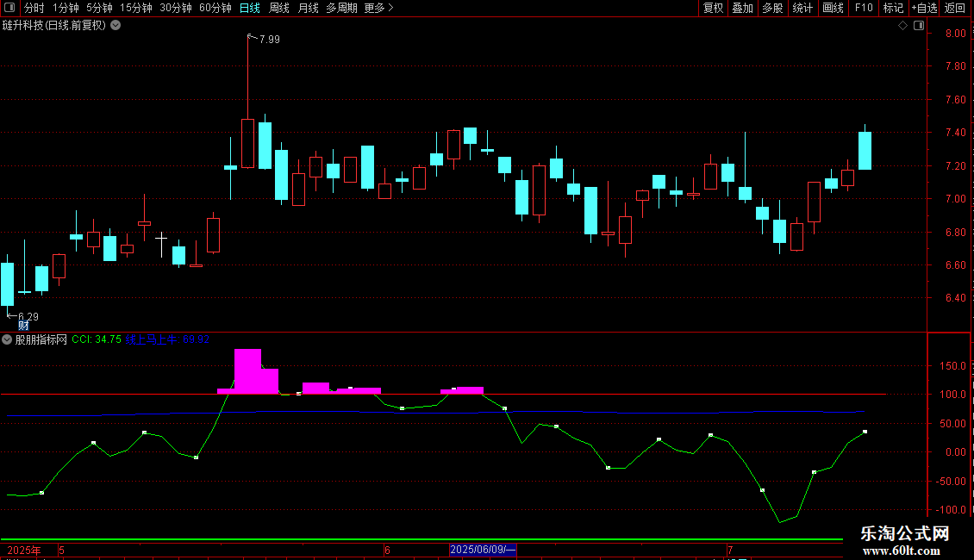Open the indicator dropdown beside 股朋指标网
Viewport: 974px width, 560px height.
pos(7,339)
